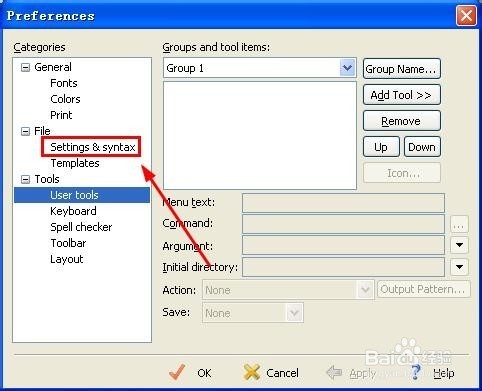The height and width of the screenshot is (391, 482).
Task: Click the disabled Icon... button
Action: click(x=402, y=173)
